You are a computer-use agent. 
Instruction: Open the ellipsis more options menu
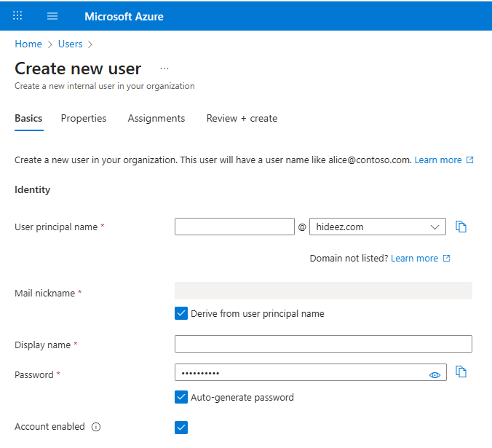click(x=164, y=68)
